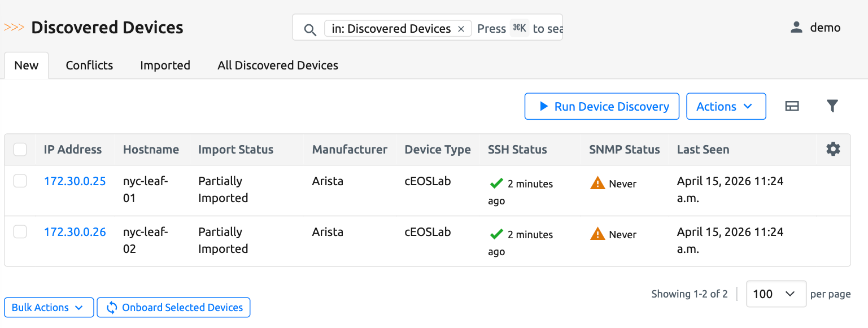The image size is (868, 328).
Task: Click Run Device Discovery button
Action: coord(601,106)
